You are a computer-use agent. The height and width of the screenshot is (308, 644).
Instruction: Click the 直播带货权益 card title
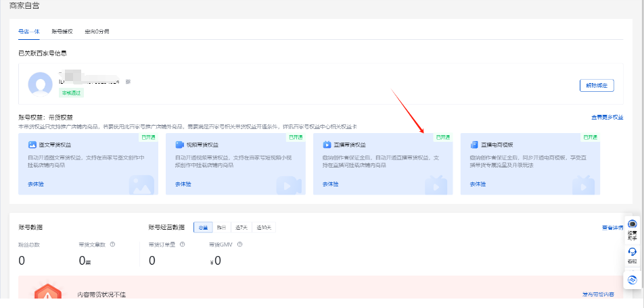tap(350, 145)
